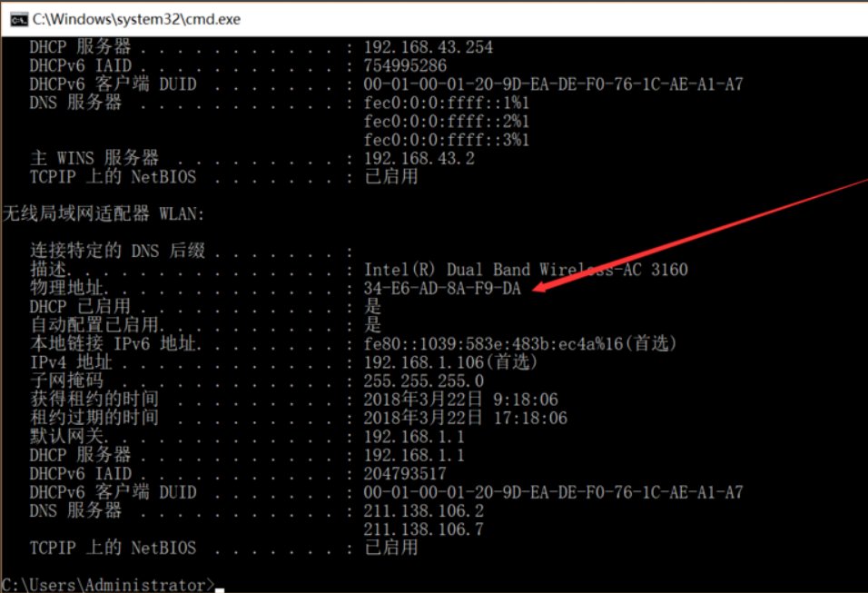Click the subnet mask 255.255.255.0
868x593 pixels.
point(423,381)
